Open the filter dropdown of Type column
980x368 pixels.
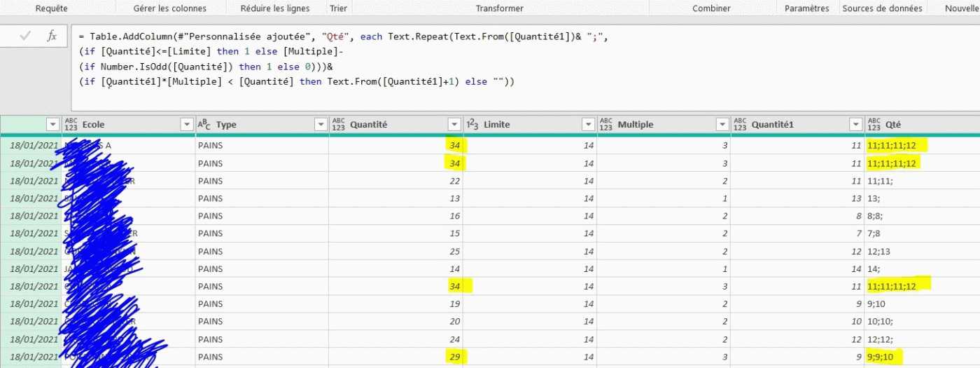click(x=321, y=124)
